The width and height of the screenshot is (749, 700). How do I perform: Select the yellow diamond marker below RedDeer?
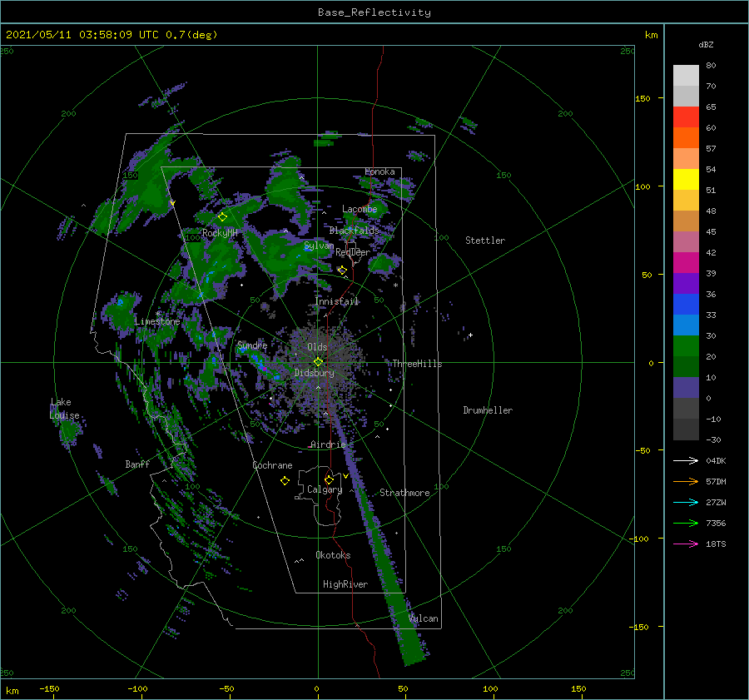click(x=342, y=271)
